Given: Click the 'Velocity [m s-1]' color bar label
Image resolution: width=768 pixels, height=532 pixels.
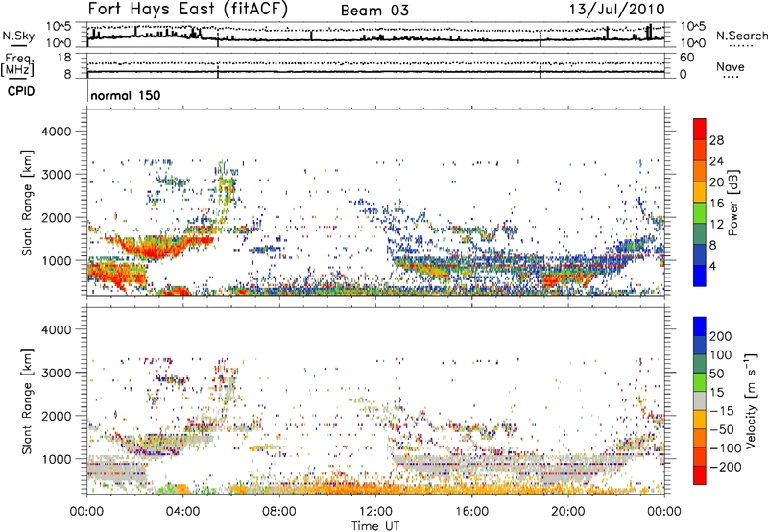Looking at the screenshot, I should coord(750,400).
